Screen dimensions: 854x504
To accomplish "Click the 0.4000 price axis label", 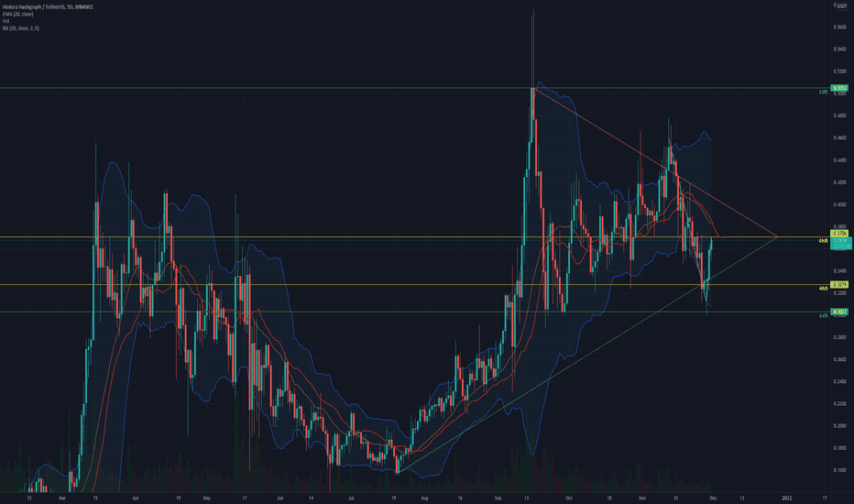I will coord(840,204).
